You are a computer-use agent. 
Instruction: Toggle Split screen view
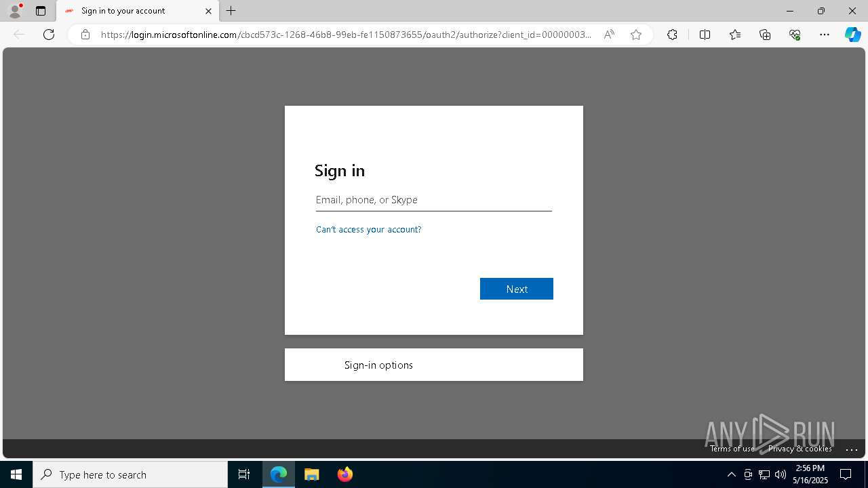tap(705, 35)
